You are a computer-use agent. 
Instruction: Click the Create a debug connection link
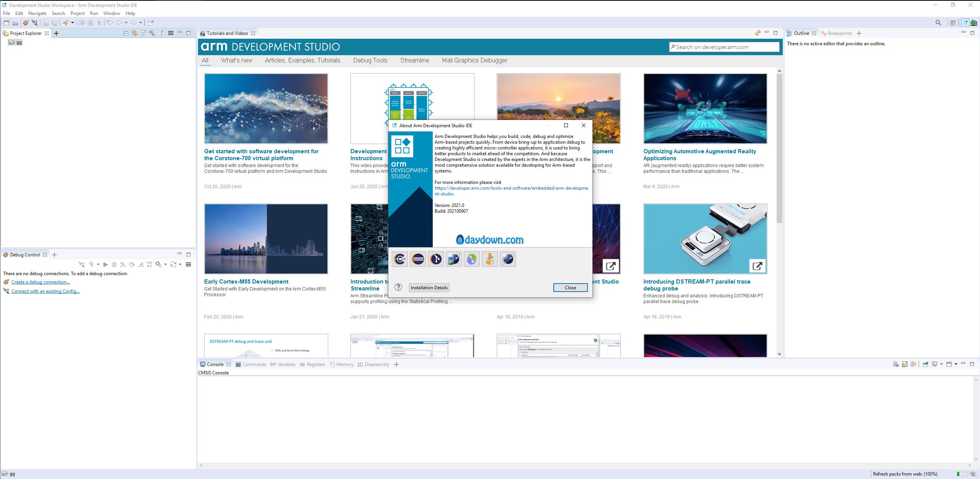coord(41,282)
